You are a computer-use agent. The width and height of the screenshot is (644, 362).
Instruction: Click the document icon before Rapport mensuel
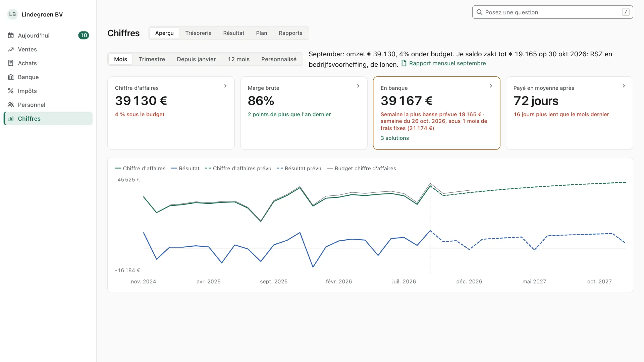coord(404,63)
